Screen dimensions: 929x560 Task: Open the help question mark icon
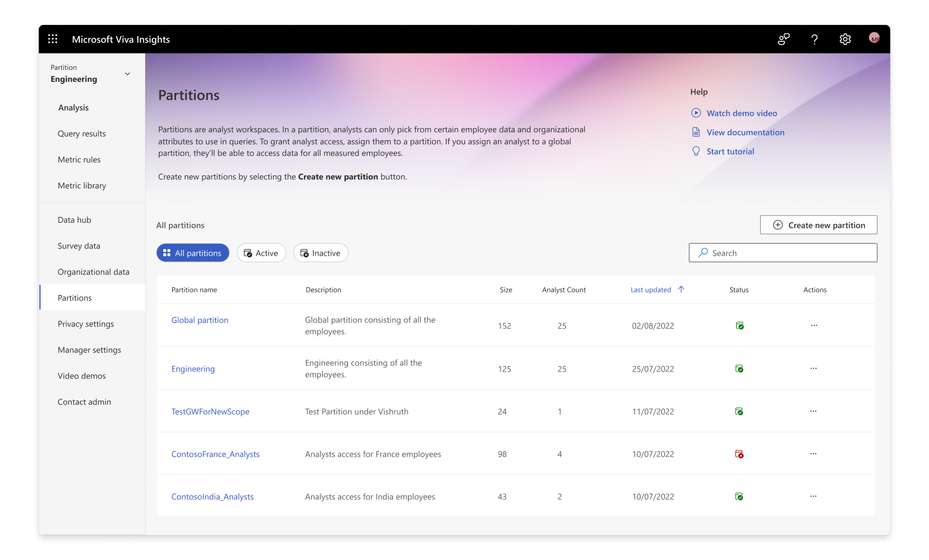coord(814,39)
